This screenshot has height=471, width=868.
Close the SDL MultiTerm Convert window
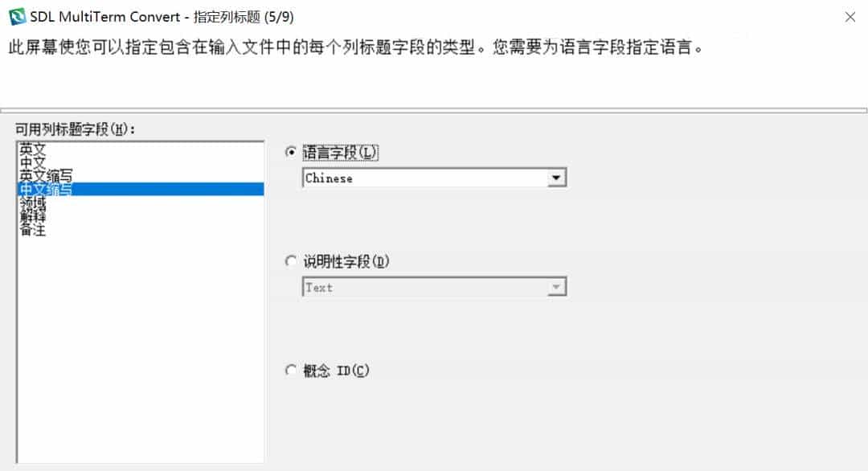(x=850, y=16)
